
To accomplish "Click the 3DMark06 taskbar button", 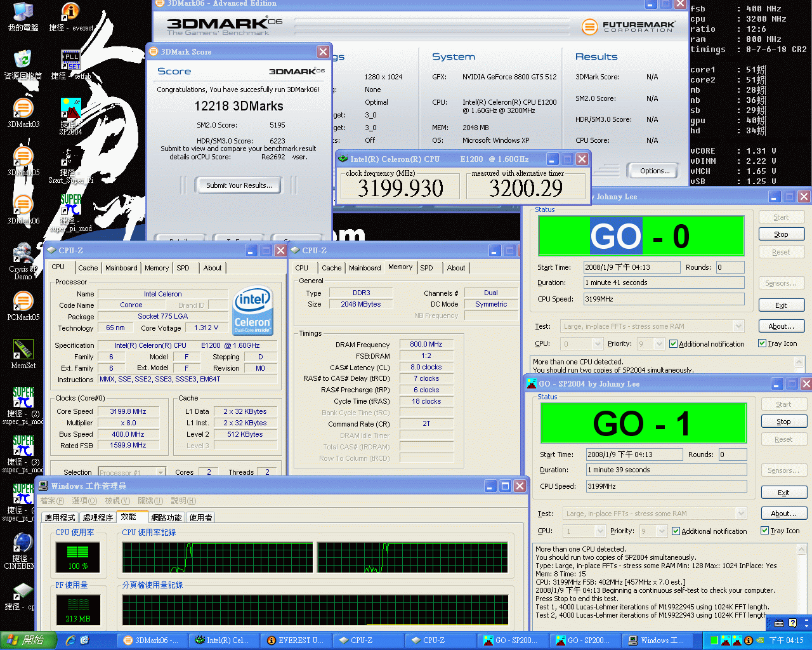I will click(x=152, y=640).
